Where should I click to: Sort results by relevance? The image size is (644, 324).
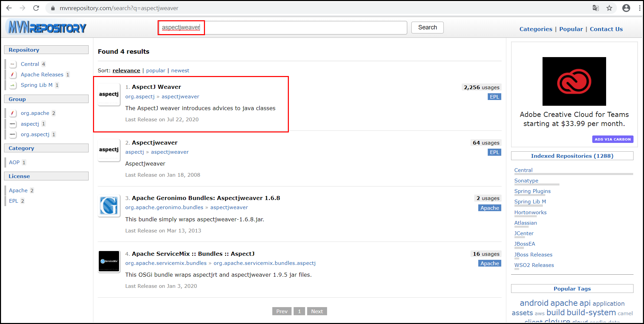[x=126, y=71]
